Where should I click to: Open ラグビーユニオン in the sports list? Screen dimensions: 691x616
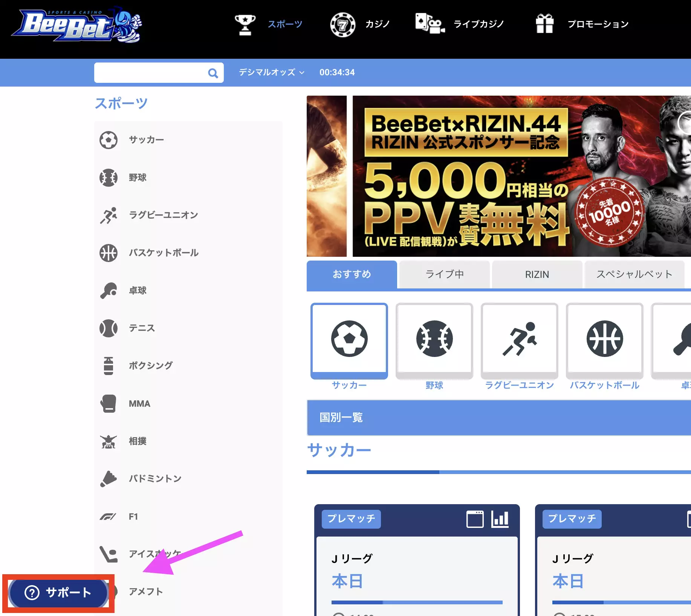163,215
